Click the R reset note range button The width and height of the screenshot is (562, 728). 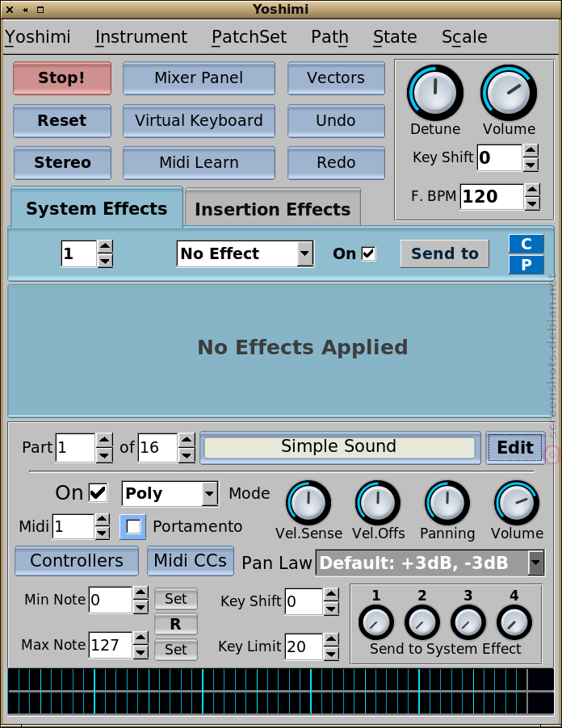coord(175,624)
